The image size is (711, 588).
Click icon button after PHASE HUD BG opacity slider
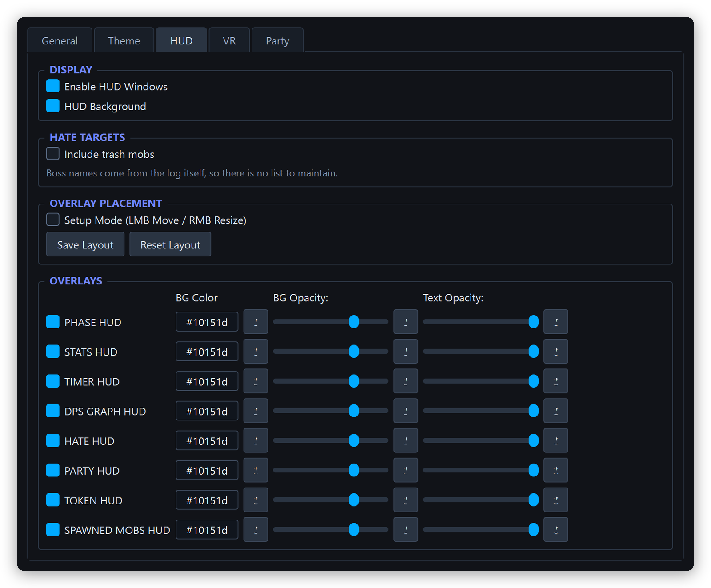pyautogui.click(x=406, y=322)
